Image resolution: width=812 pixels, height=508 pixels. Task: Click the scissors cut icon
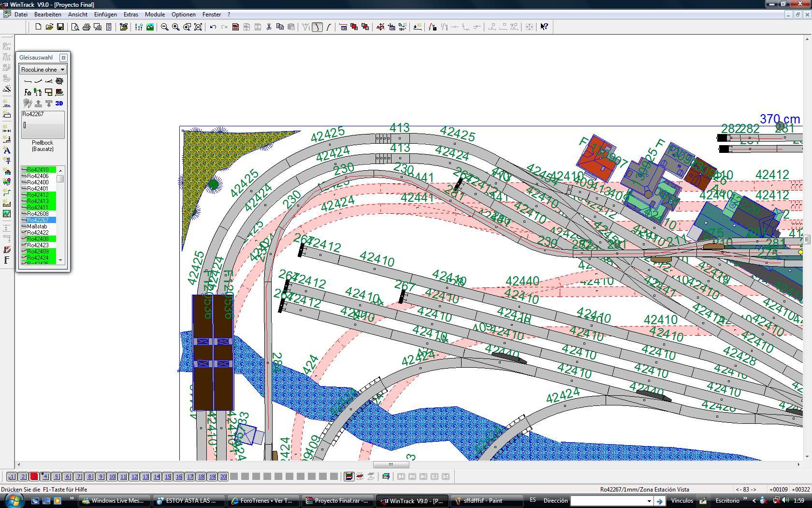[269, 27]
